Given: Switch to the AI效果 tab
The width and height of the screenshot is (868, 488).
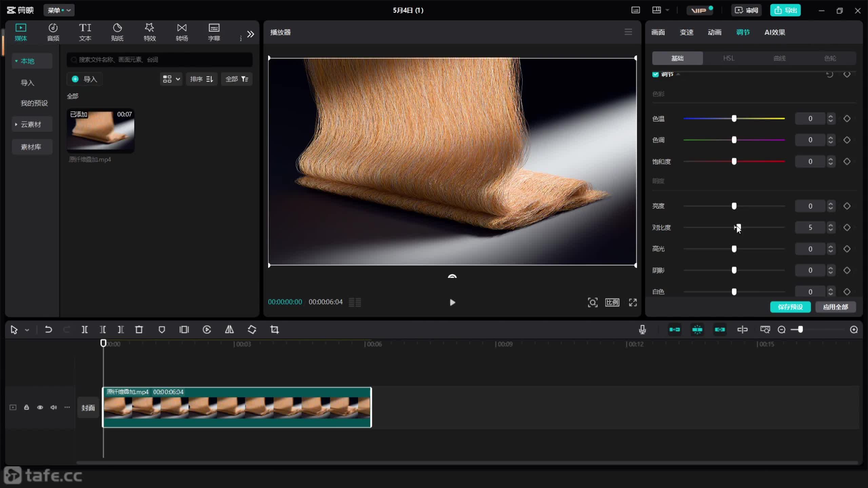Looking at the screenshot, I should [775, 32].
